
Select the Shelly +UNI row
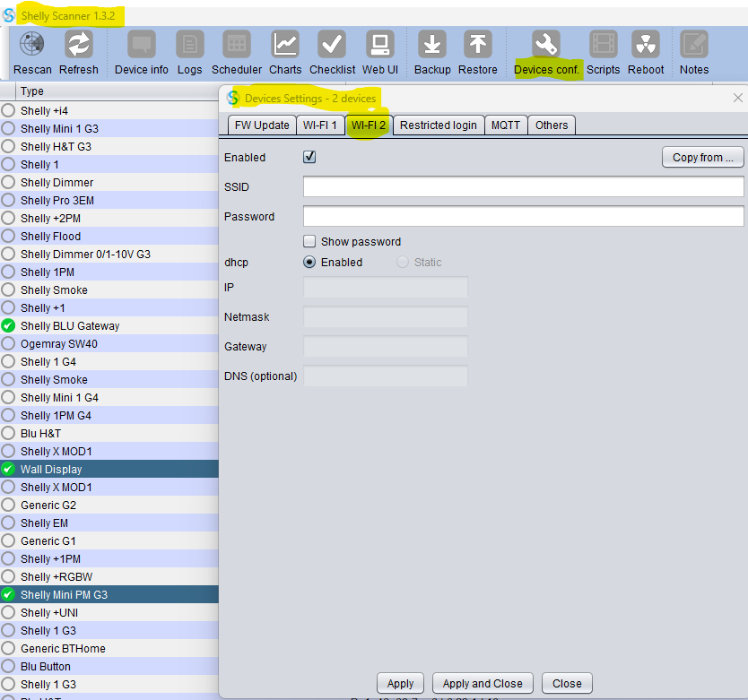109,613
